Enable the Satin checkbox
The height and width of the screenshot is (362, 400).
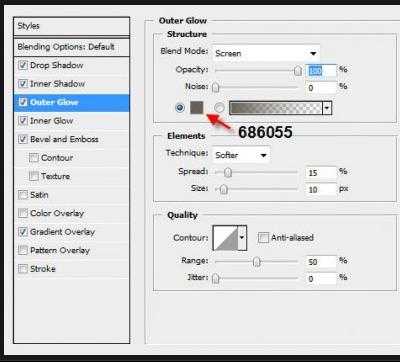(x=23, y=194)
